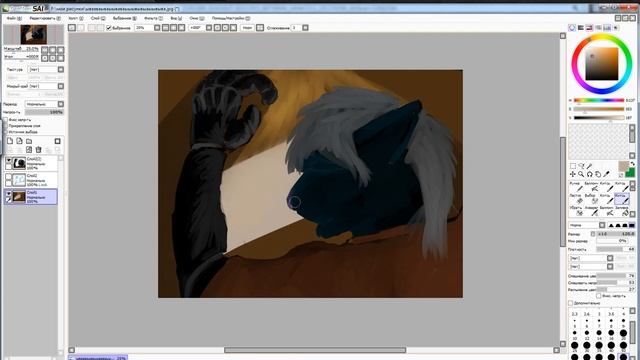Show the hidden Слой2 layer

tap(8, 177)
